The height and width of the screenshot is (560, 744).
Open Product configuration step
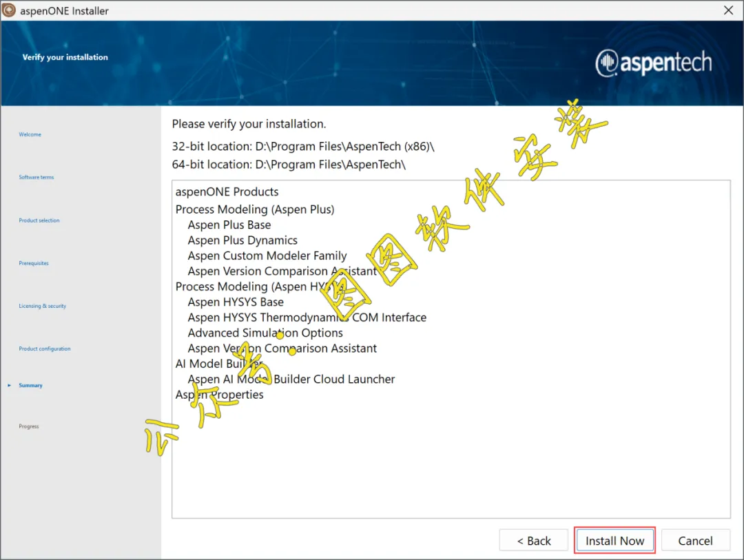pos(45,349)
